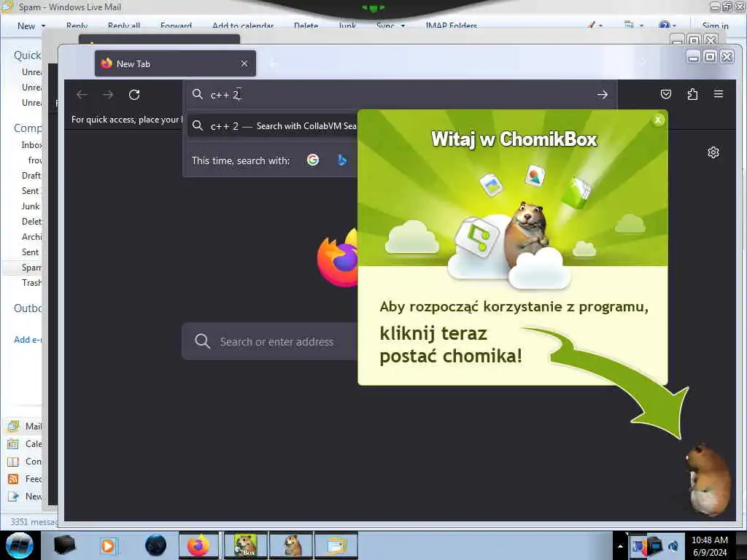This screenshot has width=747, height=560.
Task: Select Inbox folder in Live Mail
Action: pos(31,145)
